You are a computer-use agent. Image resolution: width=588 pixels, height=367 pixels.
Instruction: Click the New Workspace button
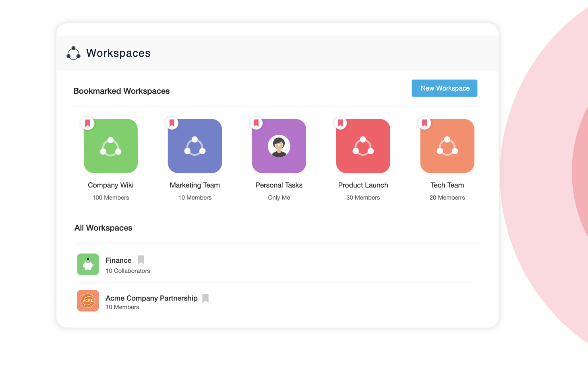444,88
